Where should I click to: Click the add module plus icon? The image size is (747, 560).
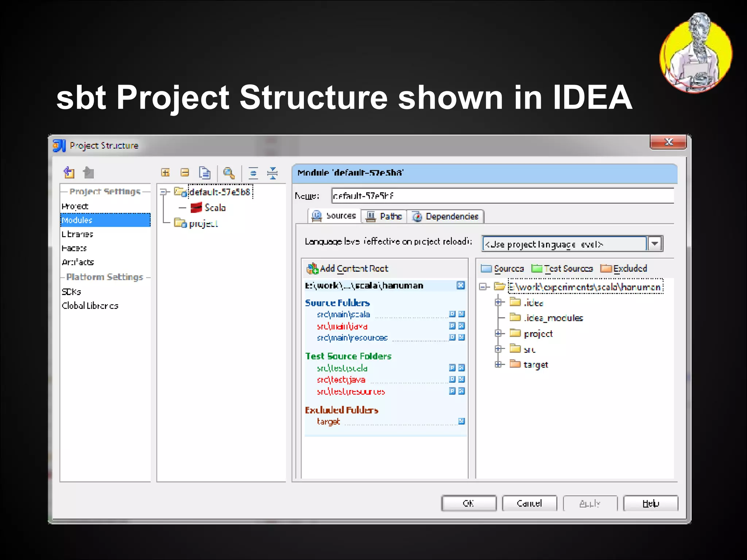[x=166, y=172]
